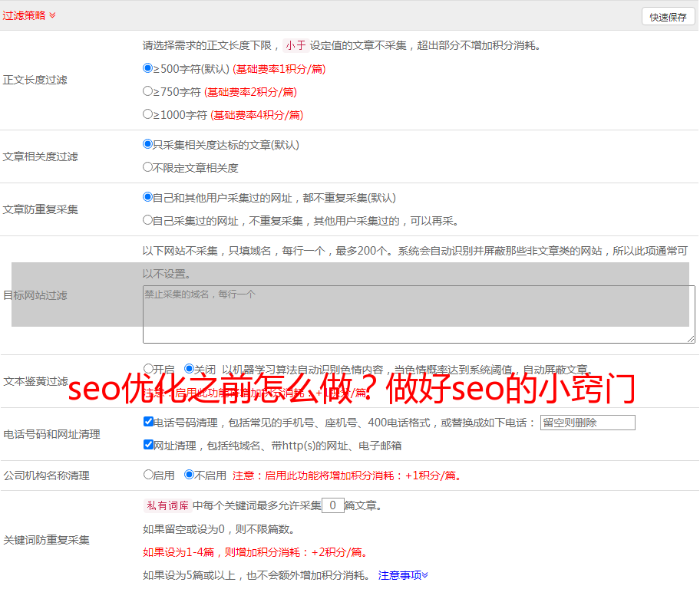700x589 pixels.
Task: Click the 如果设为1-4篇 red warning text
Action: pyautogui.click(x=256, y=552)
